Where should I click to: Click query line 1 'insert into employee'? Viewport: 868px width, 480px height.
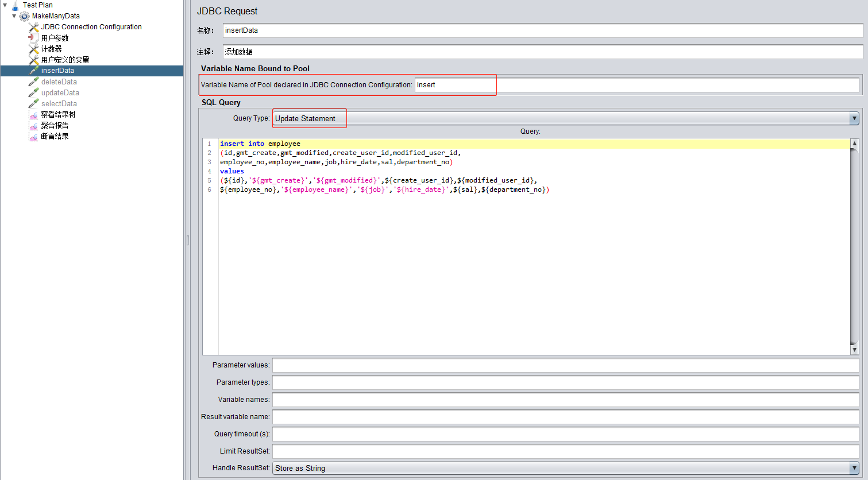pyautogui.click(x=260, y=144)
